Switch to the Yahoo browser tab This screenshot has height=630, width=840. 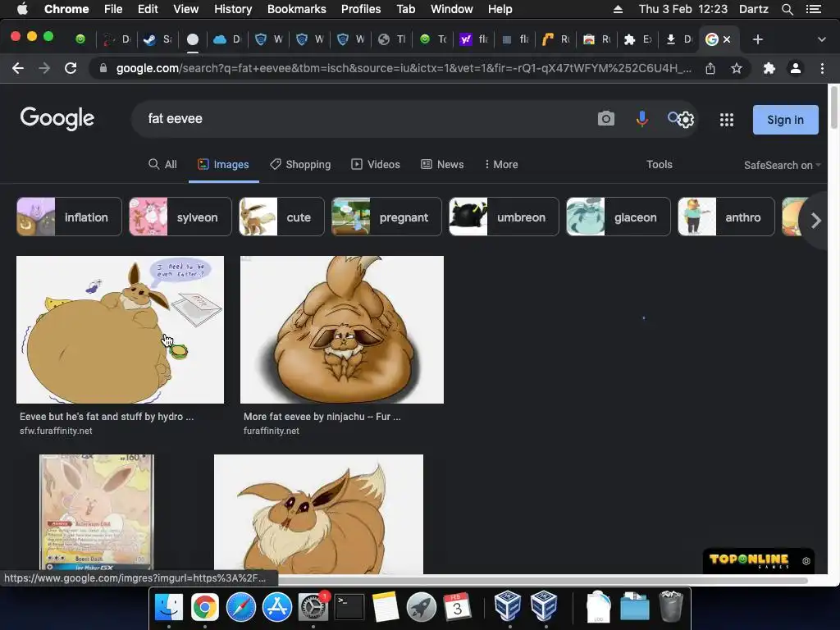pos(474,39)
